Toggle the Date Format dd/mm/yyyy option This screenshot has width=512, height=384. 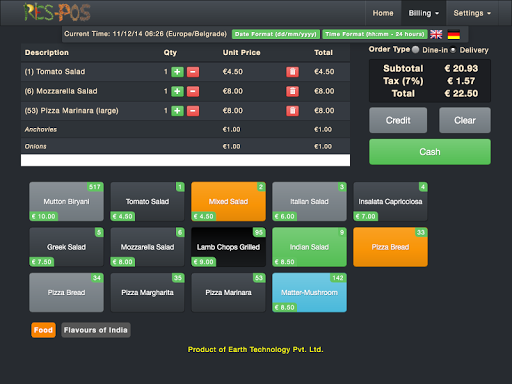pyautogui.click(x=276, y=34)
